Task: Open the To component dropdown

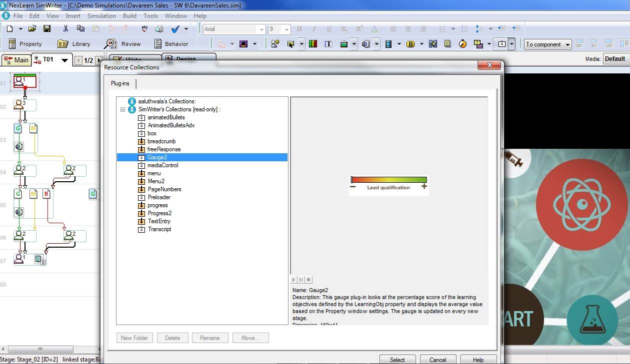Action: (547, 44)
